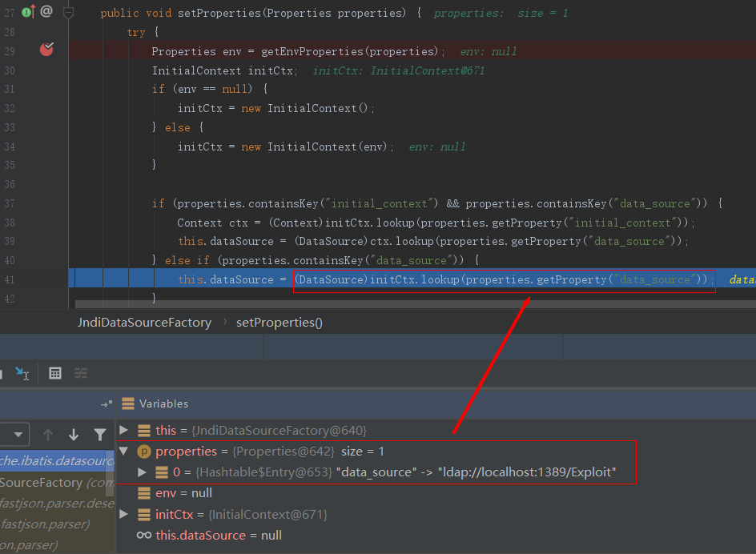Expand the initCtx variable node

(123, 515)
